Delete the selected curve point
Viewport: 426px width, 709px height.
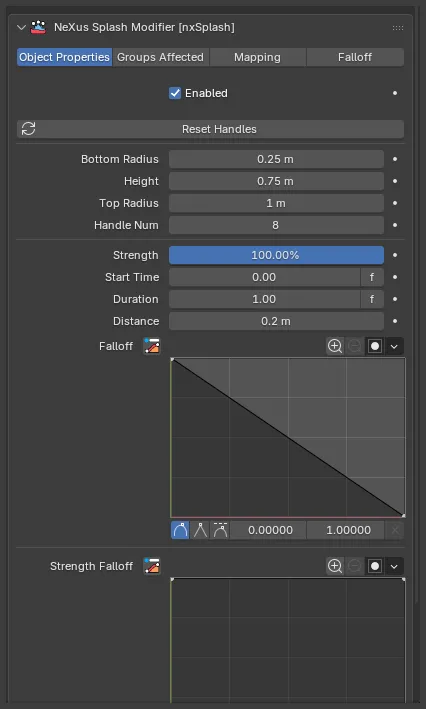[395, 530]
